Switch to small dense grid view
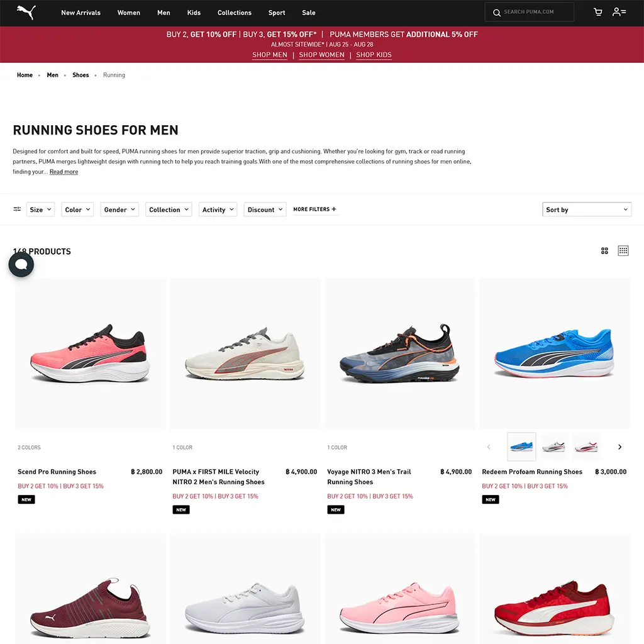The height and width of the screenshot is (644, 644). point(623,250)
